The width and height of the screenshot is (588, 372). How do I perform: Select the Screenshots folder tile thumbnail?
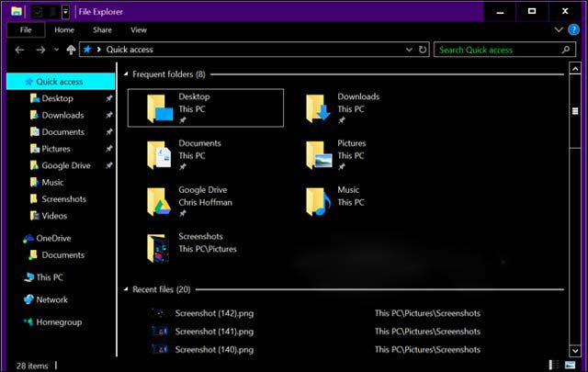(157, 248)
